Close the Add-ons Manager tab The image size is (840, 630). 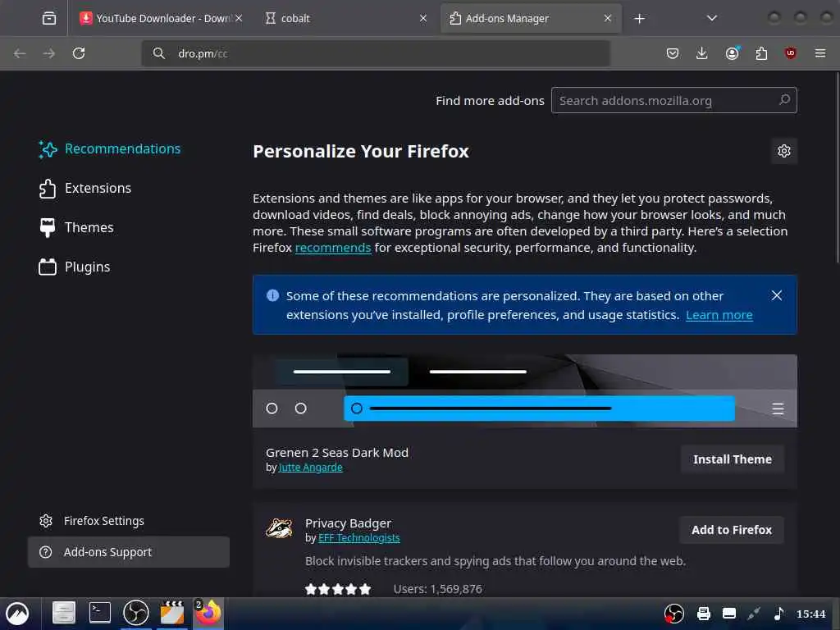click(608, 18)
